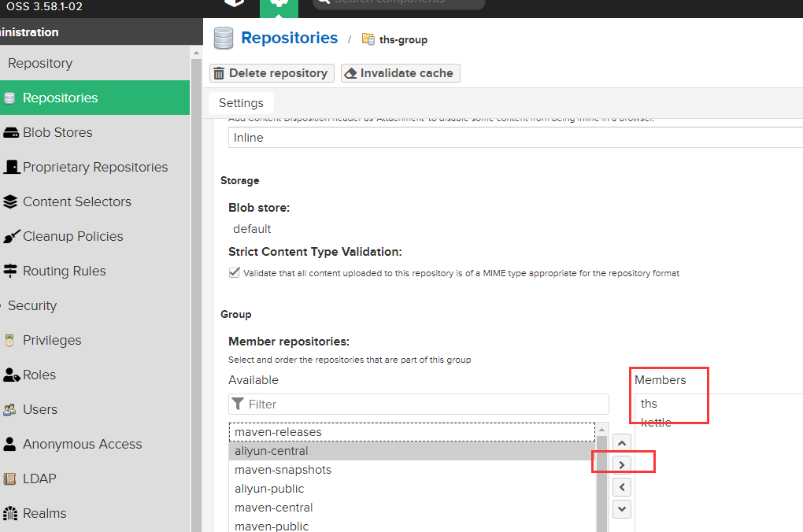Click the Anonymous Access person icon
The image size is (803, 532).
(x=10, y=444)
